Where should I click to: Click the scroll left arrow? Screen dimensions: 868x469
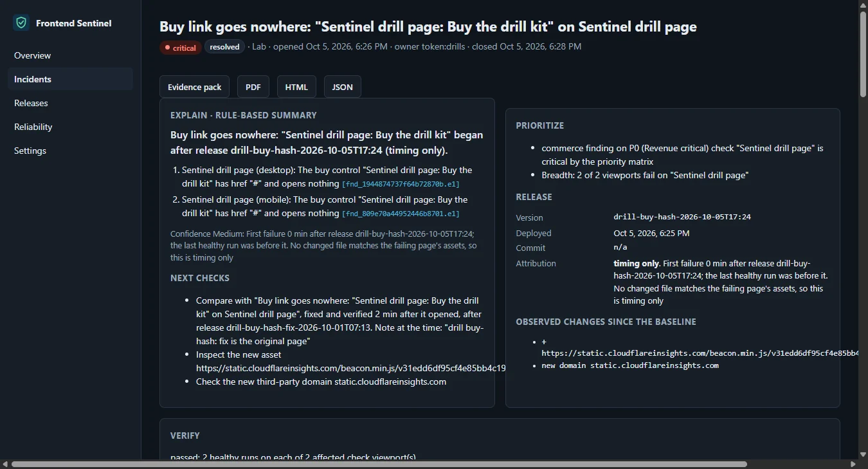tap(5, 464)
